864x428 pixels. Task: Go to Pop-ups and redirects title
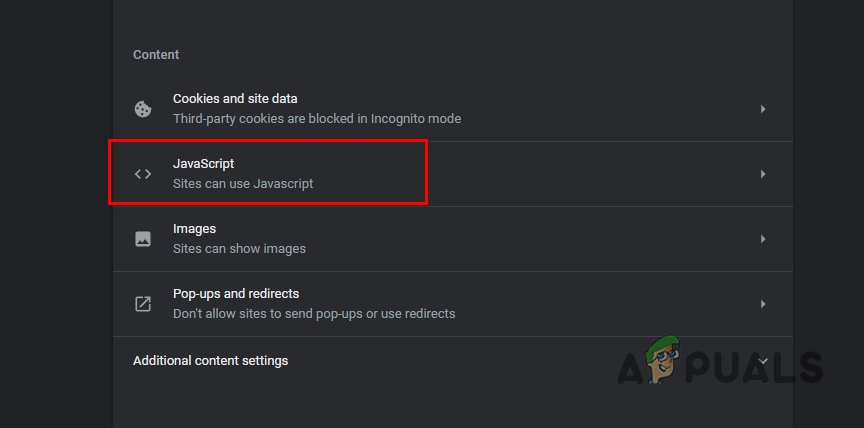(236, 294)
